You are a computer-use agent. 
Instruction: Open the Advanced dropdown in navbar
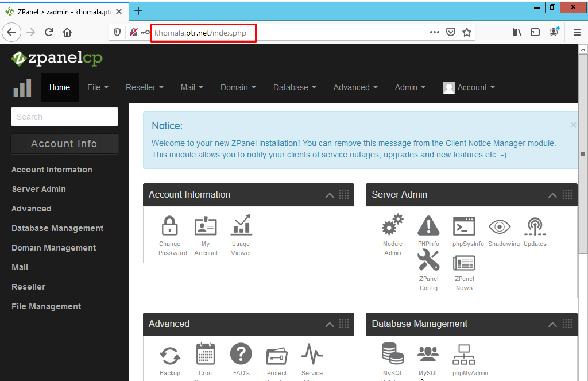355,87
